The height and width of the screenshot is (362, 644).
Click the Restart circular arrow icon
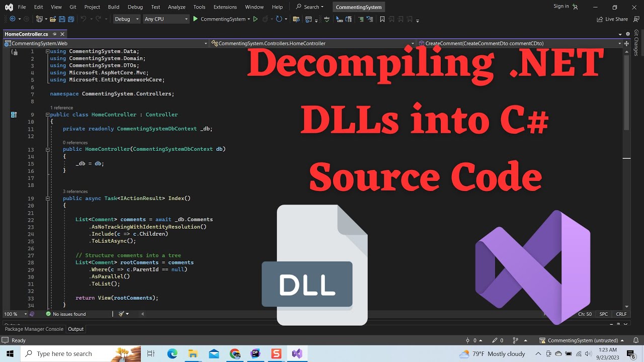pos(278,19)
